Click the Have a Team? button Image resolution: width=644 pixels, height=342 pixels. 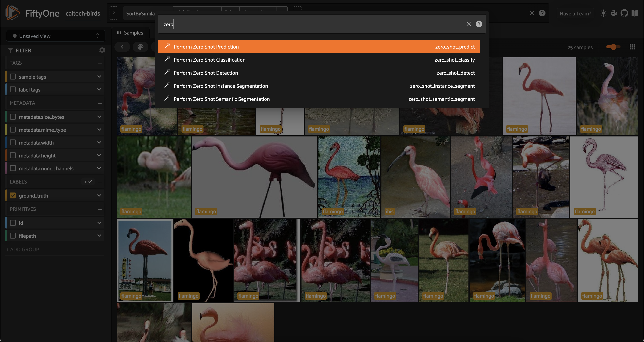tap(575, 13)
